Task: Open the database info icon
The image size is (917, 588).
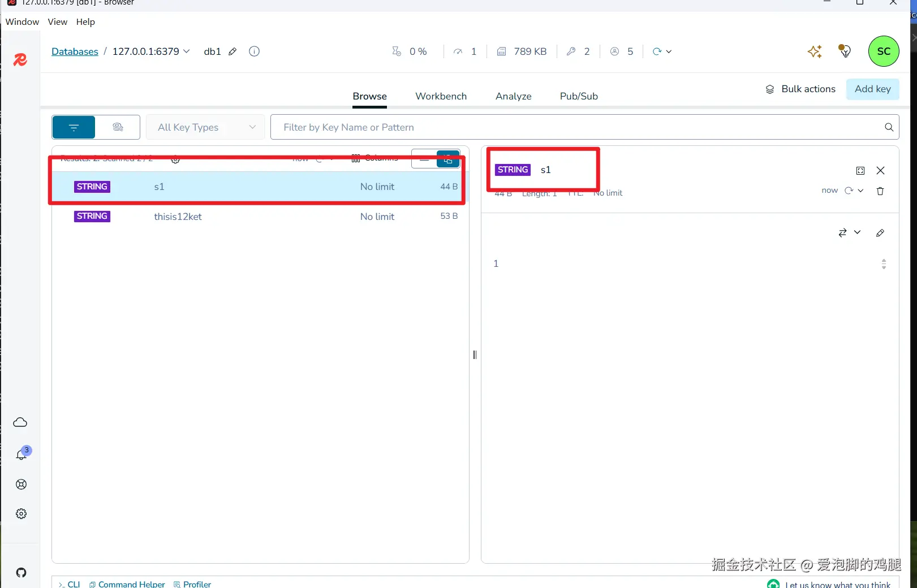Action: tap(255, 51)
